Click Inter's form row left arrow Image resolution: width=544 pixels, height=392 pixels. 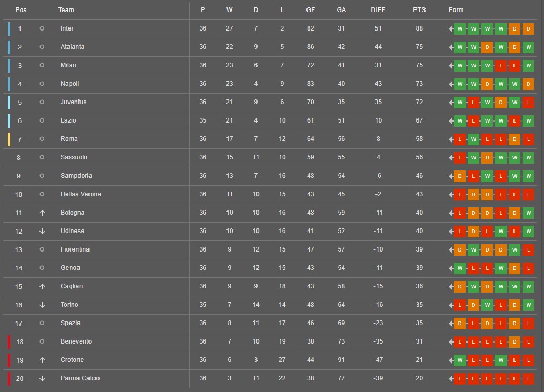click(451, 29)
